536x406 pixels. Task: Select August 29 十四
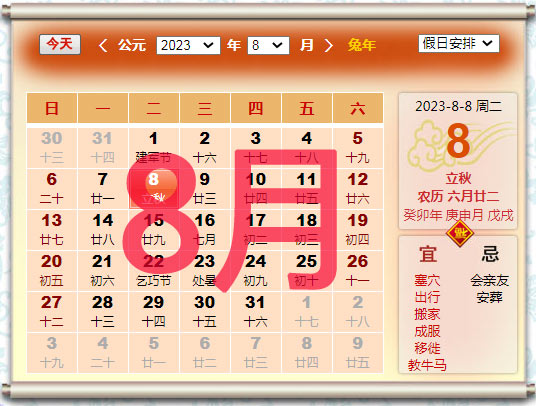pos(154,312)
